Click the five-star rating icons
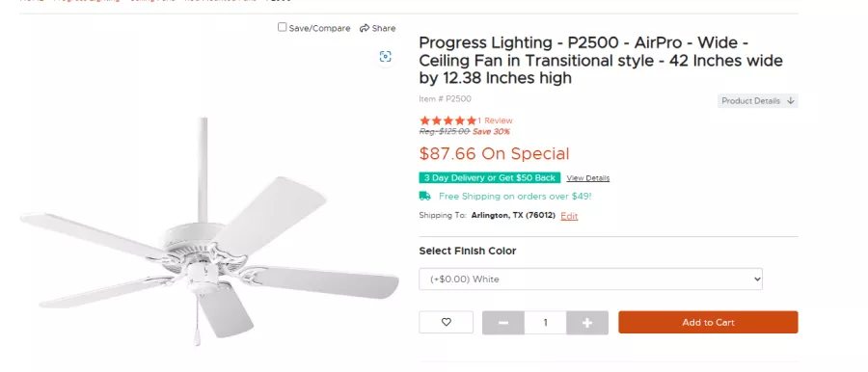Screen dimensions: 868x372 click(x=448, y=120)
